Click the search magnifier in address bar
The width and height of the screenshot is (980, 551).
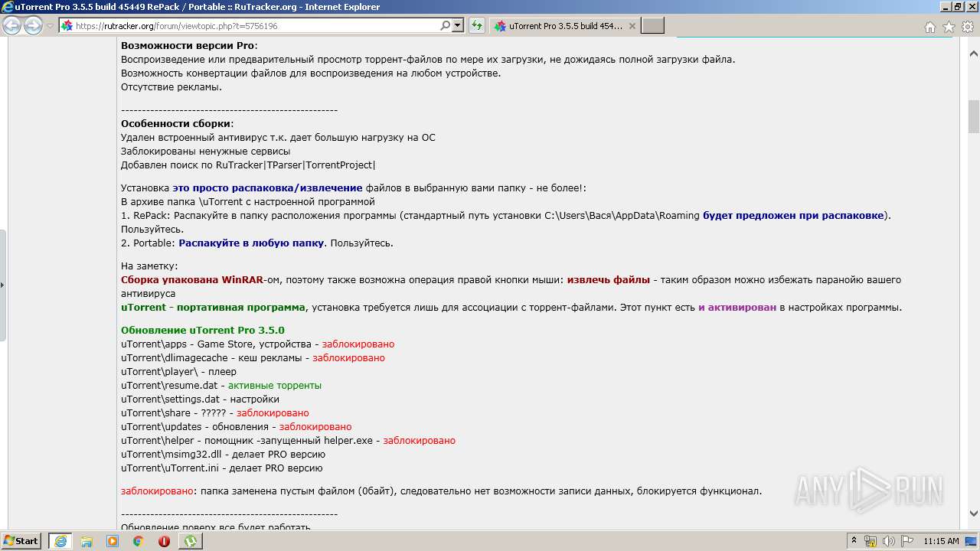point(445,26)
